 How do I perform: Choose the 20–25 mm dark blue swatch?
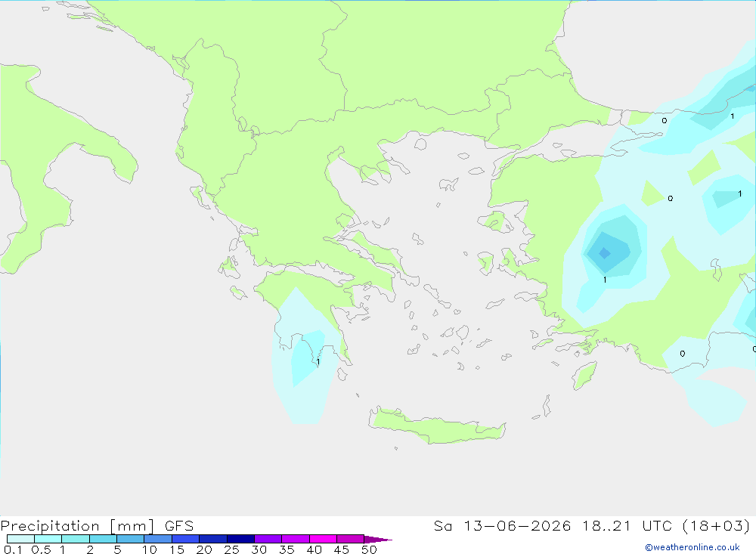coord(212,539)
